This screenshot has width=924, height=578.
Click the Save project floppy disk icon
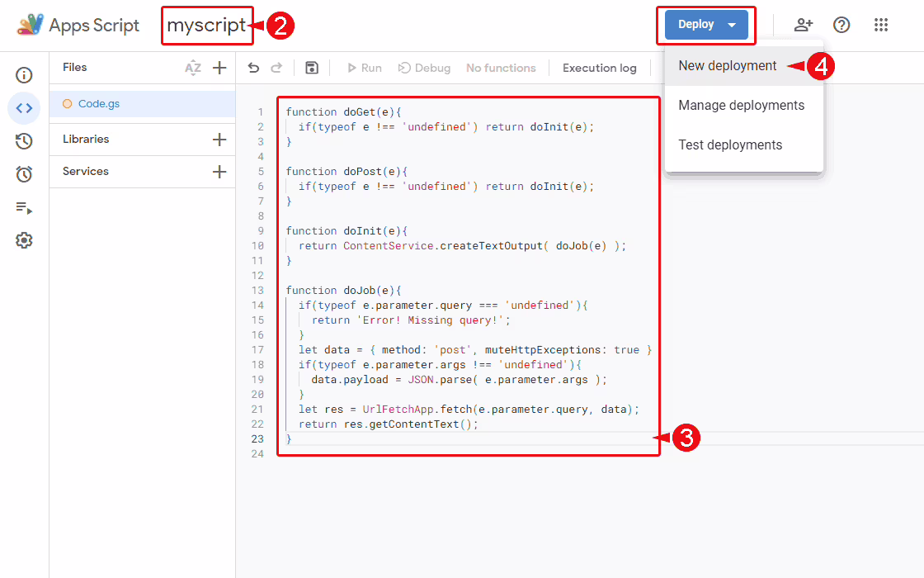pyautogui.click(x=312, y=68)
